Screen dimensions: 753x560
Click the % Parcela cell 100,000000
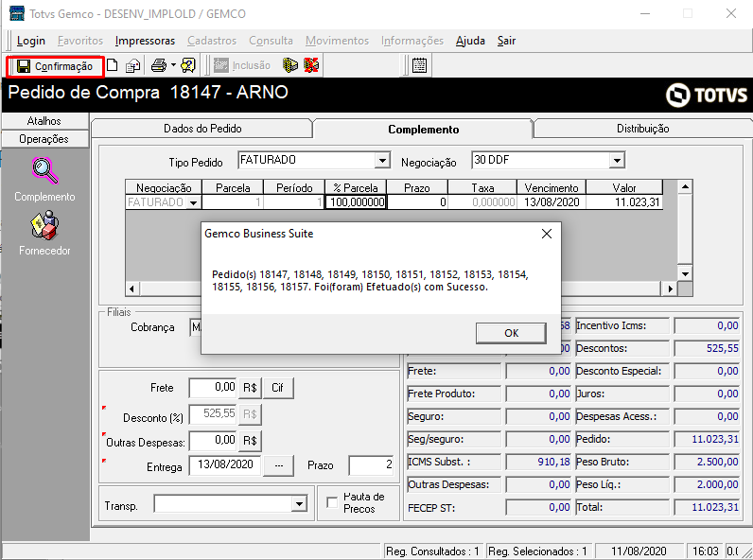(x=356, y=202)
